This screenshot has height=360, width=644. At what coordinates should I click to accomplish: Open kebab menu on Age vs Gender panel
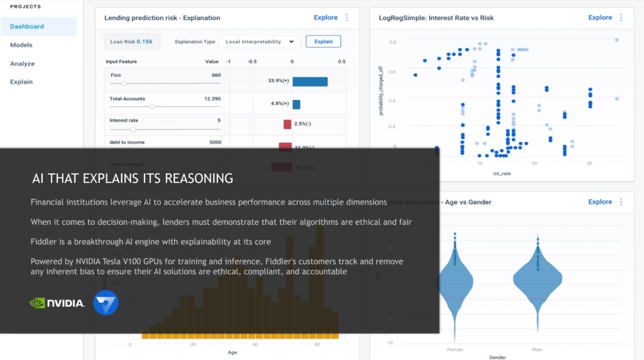point(621,202)
